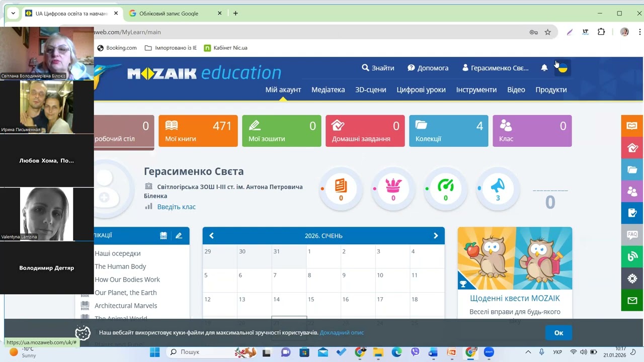Open the Інструменти menu
Screen dimensions: 644x362
click(476, 89)
